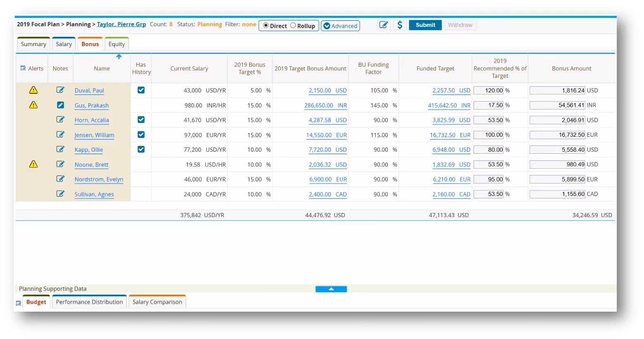This screenshot has width=644, height=339.
Task: Edit the Bonus Amount field for Duval, Paul
Action: [557, 90]
